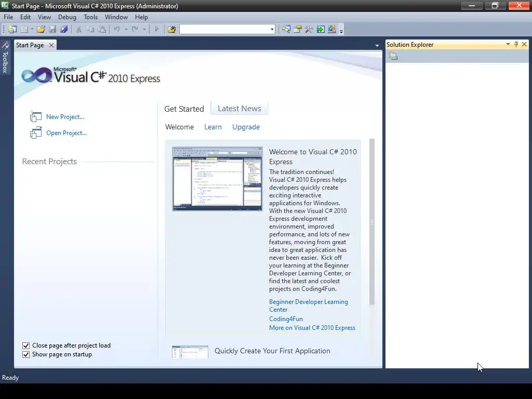Open the File menu
This screenshot has width=532, height=399.
[8, 17]
